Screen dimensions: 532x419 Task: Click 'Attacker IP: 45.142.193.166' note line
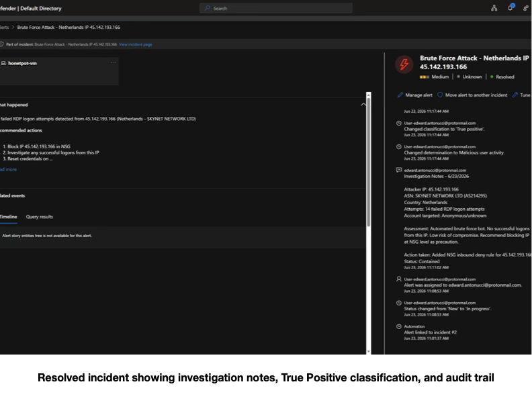coord(431,189)
